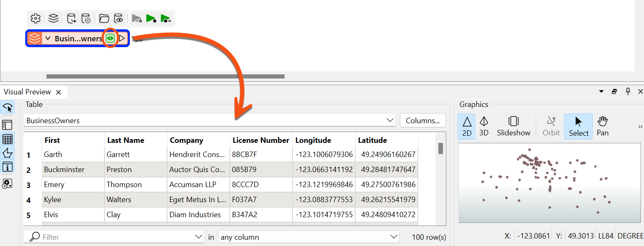This screenshot has height=246, width=644.
Task: Click the run-with-breakpoints play icon
Action: [166, 18]
